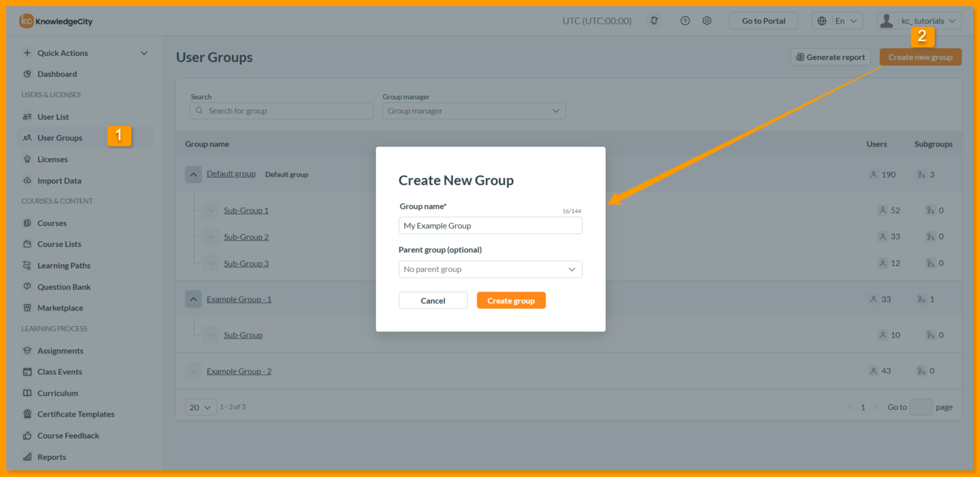
Task: Click the Dashboard sidebar icon
Action: [x=28, y=74]
